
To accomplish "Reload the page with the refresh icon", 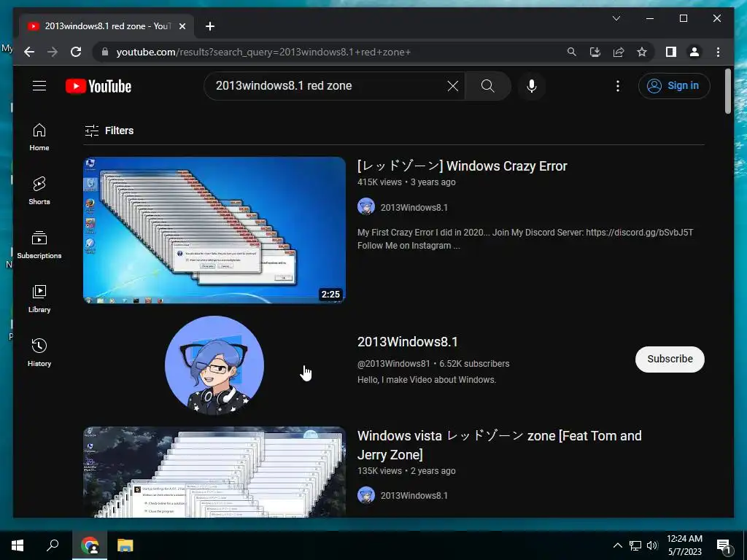I will [x=76, y=52].
